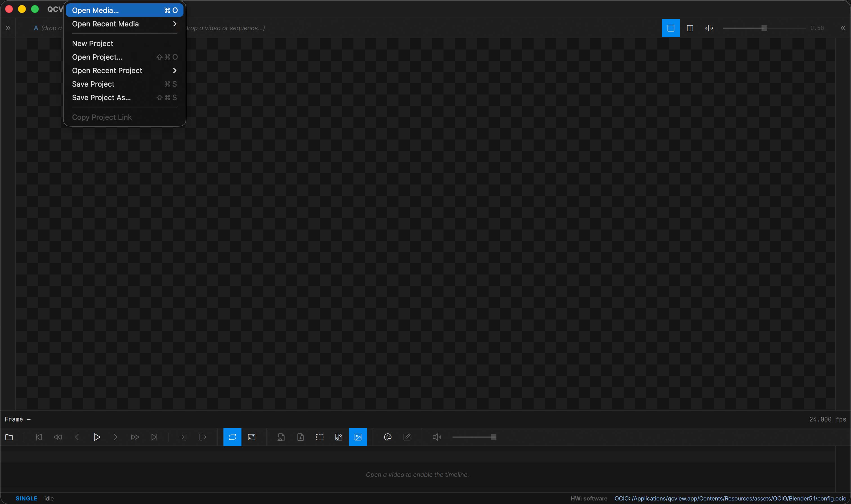851x504 pixels.
Task: Click the export file download icon
Action: pyautogui.click(x=301, y=437)
